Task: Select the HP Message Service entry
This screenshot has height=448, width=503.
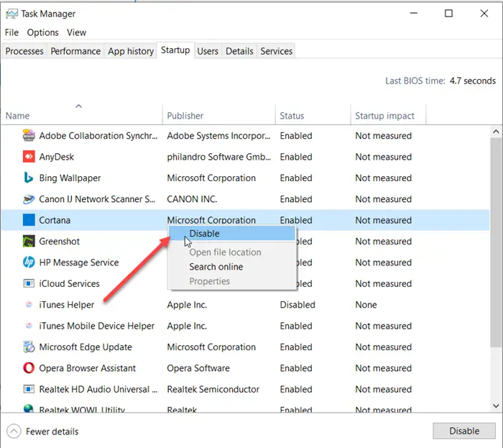Action: point(79,262)
